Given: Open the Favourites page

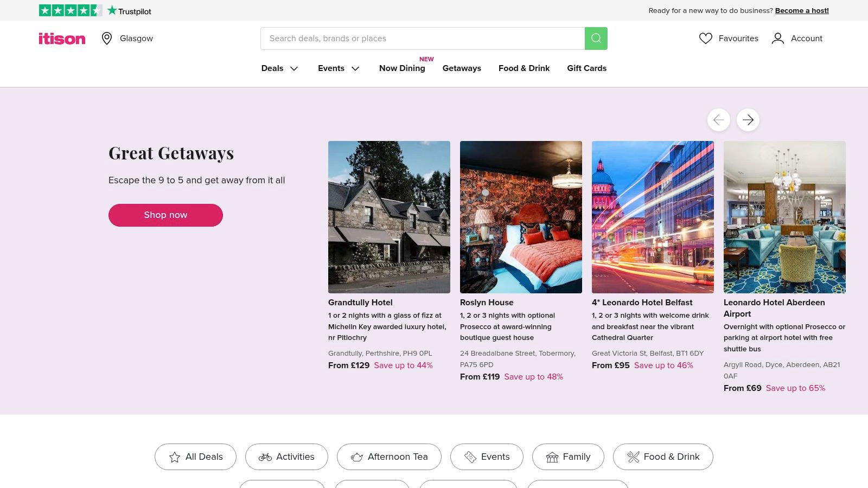Looking at the screenshot, I should point(738,38).
